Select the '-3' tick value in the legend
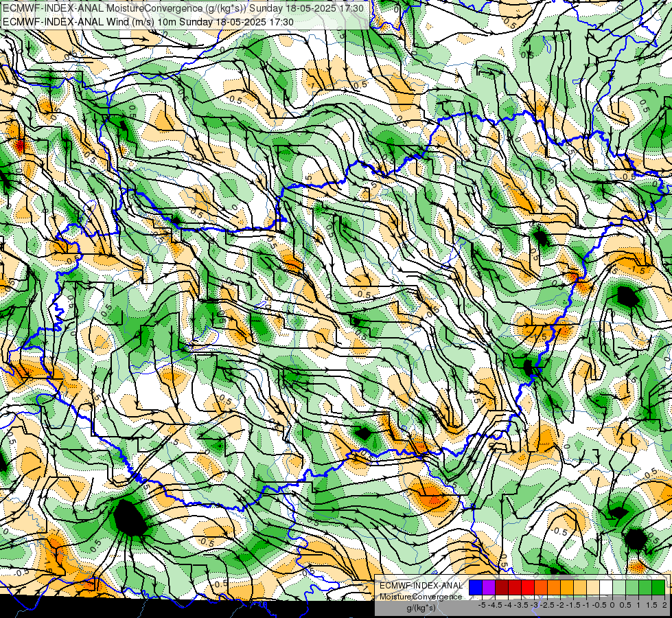 (x=535, y=605)
